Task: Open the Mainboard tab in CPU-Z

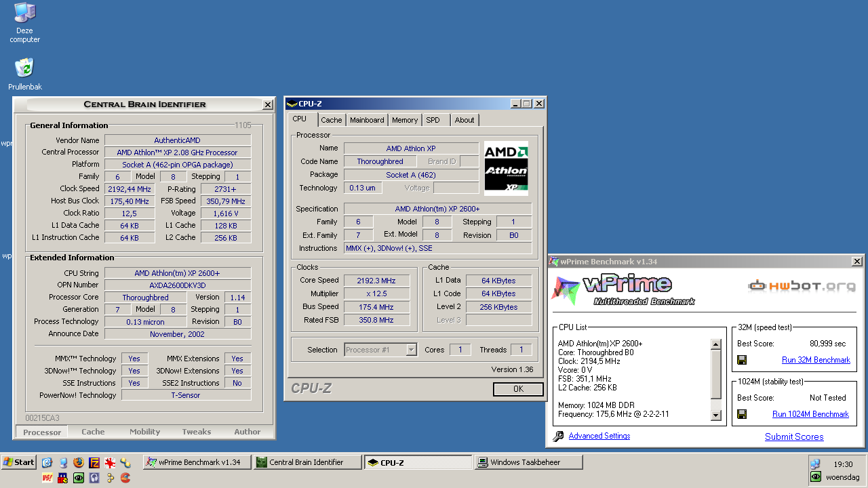Action: point(367,120)
